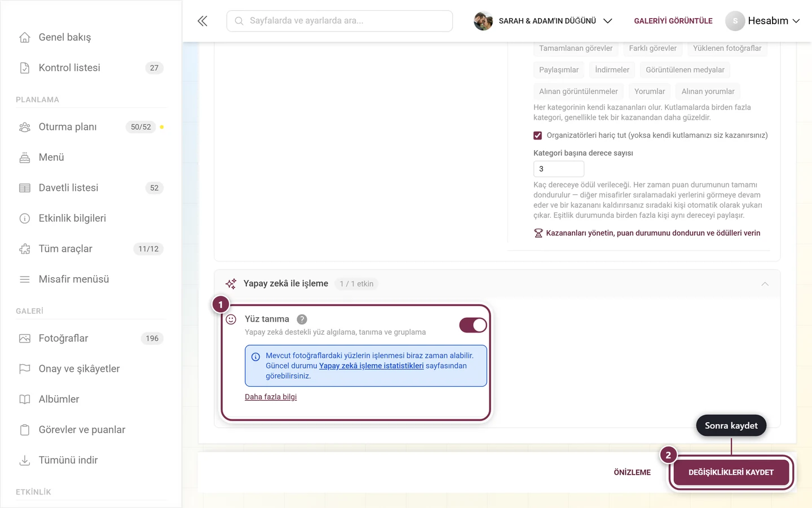This screenshot has width=812, height=508.
Task: Click the event avatar photo thumbnail
Action: point(483,21)
